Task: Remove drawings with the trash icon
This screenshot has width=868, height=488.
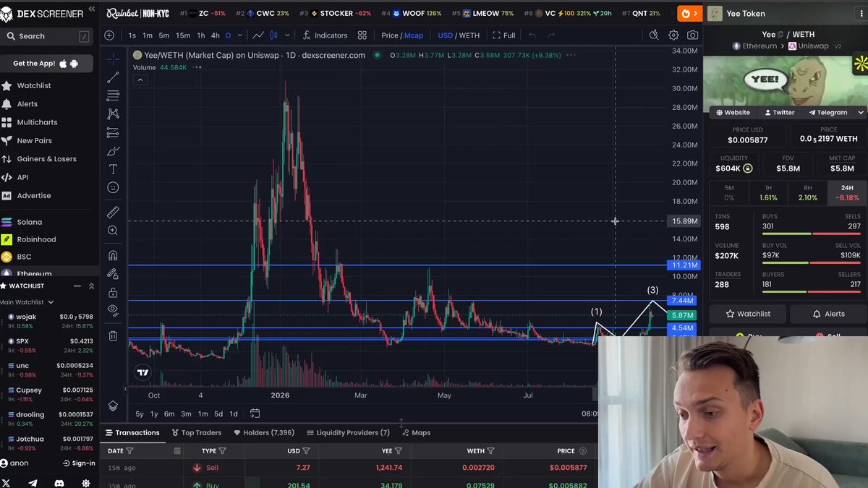Action: [x=113, y=335]
